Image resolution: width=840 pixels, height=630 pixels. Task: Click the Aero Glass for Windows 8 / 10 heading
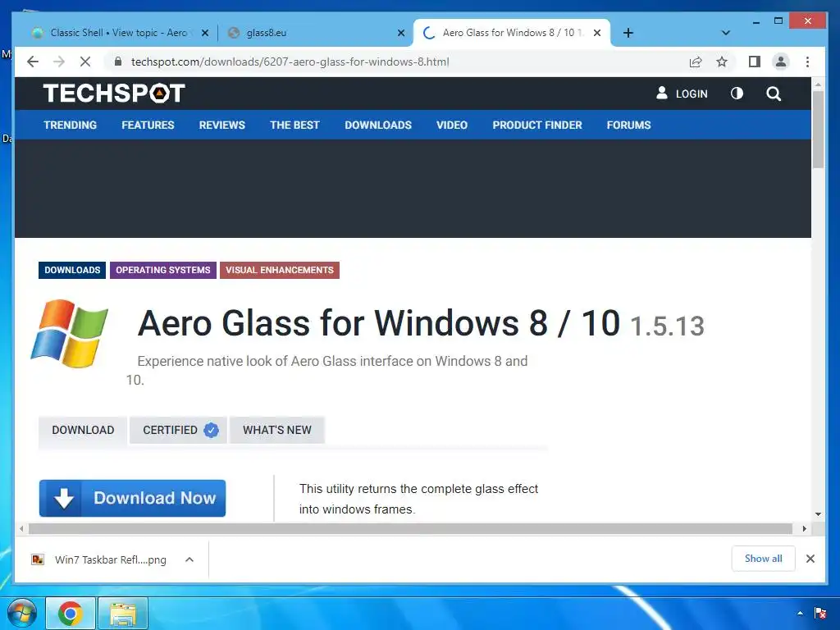(x=378, y=323)
